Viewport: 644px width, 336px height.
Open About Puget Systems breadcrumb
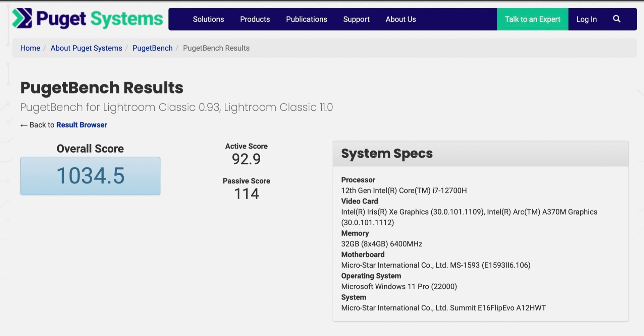86,48
